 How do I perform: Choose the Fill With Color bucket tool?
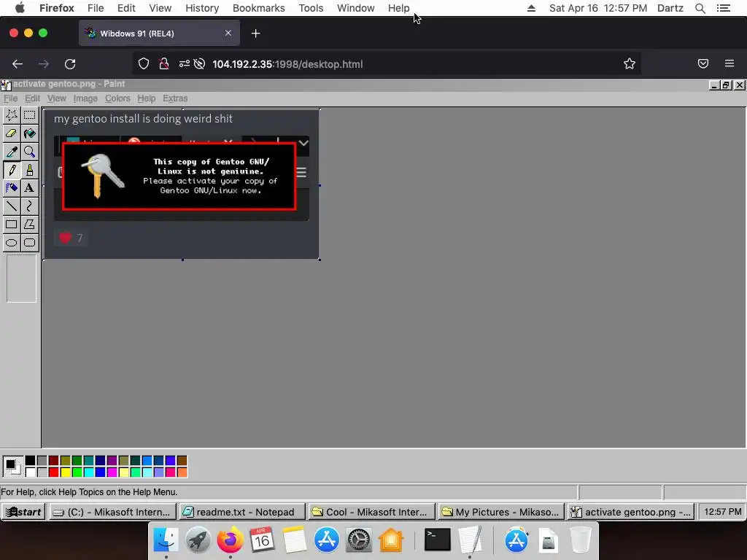(x=29, y=133)
